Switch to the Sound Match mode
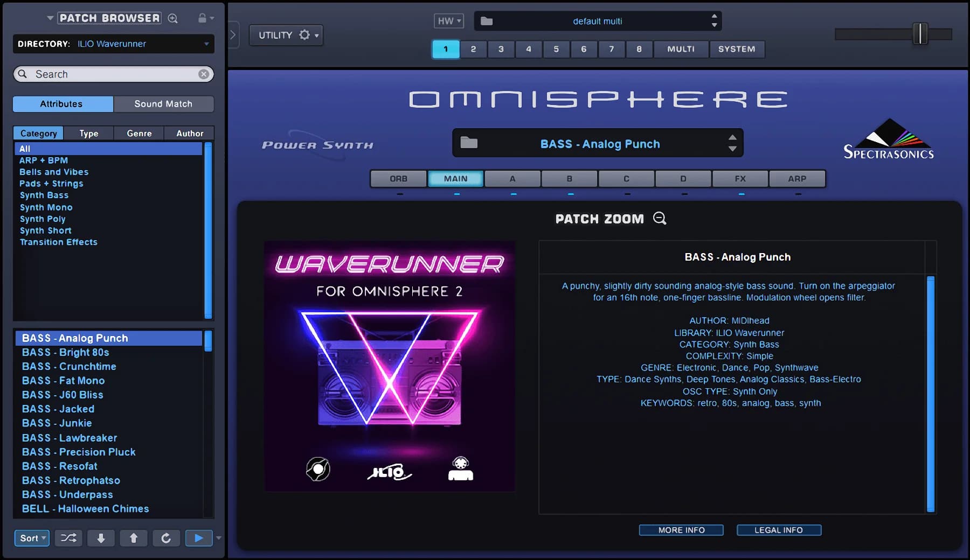The height and width of the screenshot is (560, 970). point(163,103)
